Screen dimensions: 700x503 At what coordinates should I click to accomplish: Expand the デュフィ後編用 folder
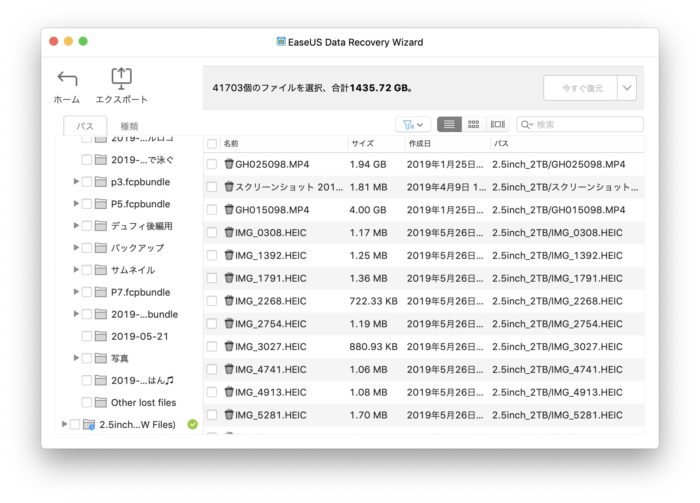click(x=76, y=226)
